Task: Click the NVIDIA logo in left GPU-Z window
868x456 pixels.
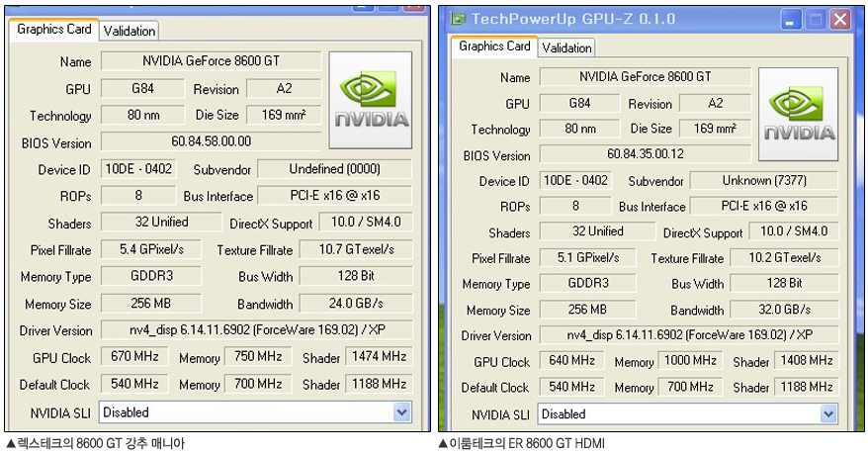Action: point(371,100)
